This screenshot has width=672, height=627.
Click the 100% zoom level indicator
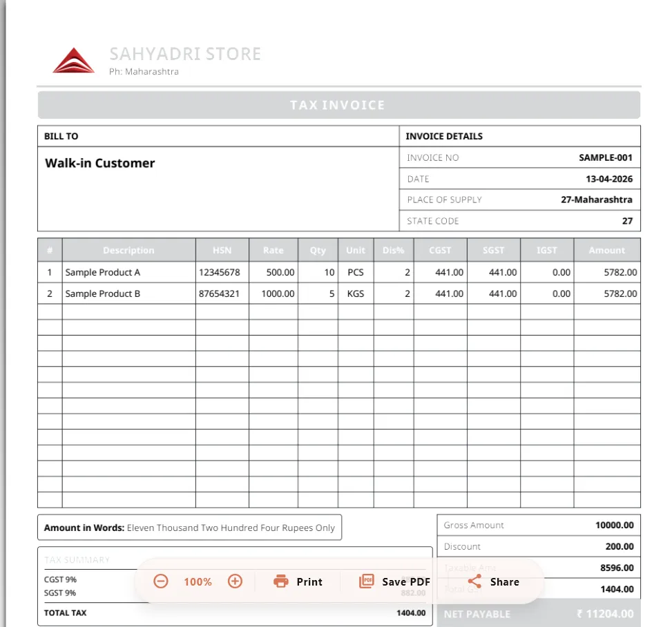pyautogui.click(x=198, y=581)
